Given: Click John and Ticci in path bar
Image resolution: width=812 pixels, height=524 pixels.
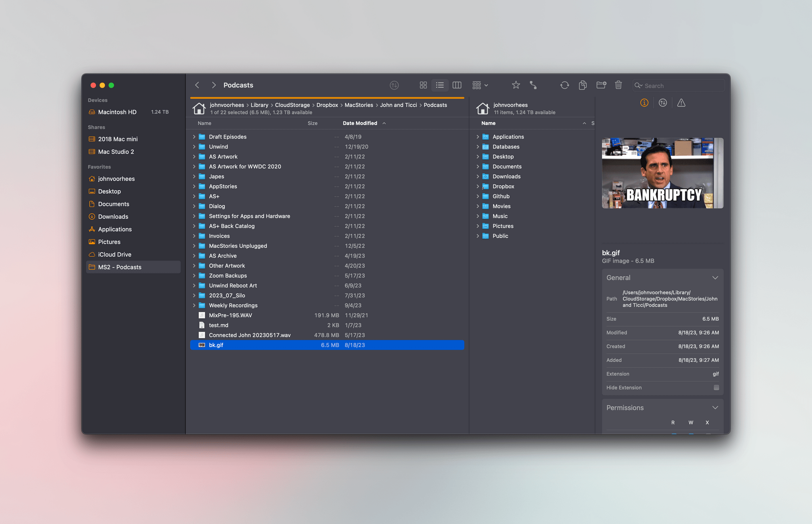Looking at the screenshot, I should coord(398,105).
